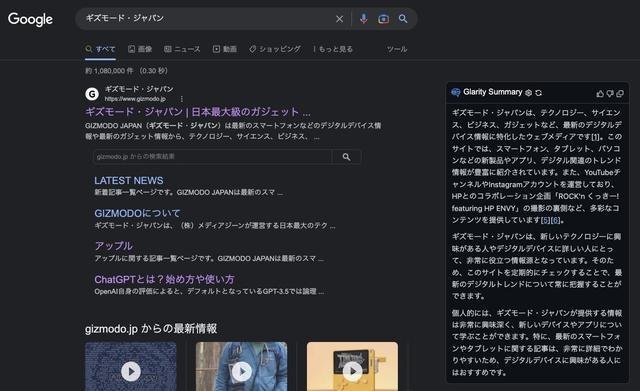Click the Gizmodo G favicon in first result
The width and height of the screenshot is (640, 391).
(92, 94)
